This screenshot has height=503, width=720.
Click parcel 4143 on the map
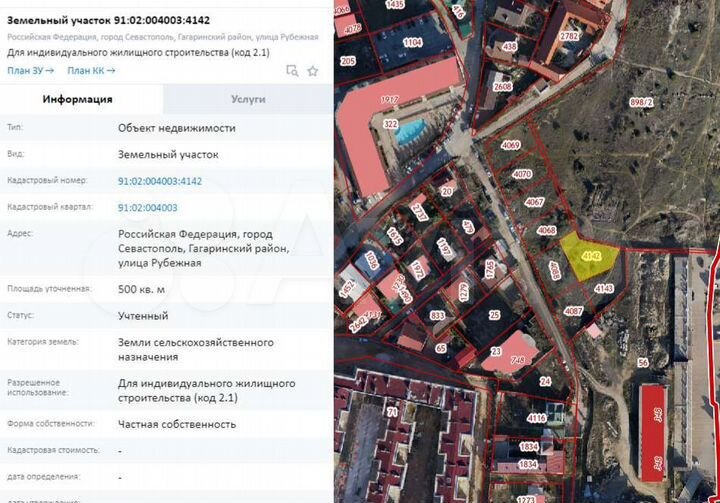(603, 288)
